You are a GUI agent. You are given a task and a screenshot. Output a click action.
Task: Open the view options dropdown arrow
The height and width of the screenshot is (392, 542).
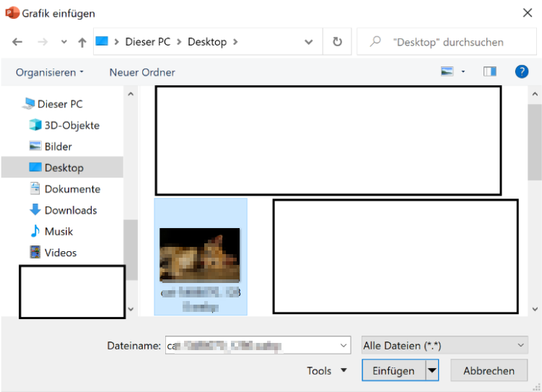463,72
